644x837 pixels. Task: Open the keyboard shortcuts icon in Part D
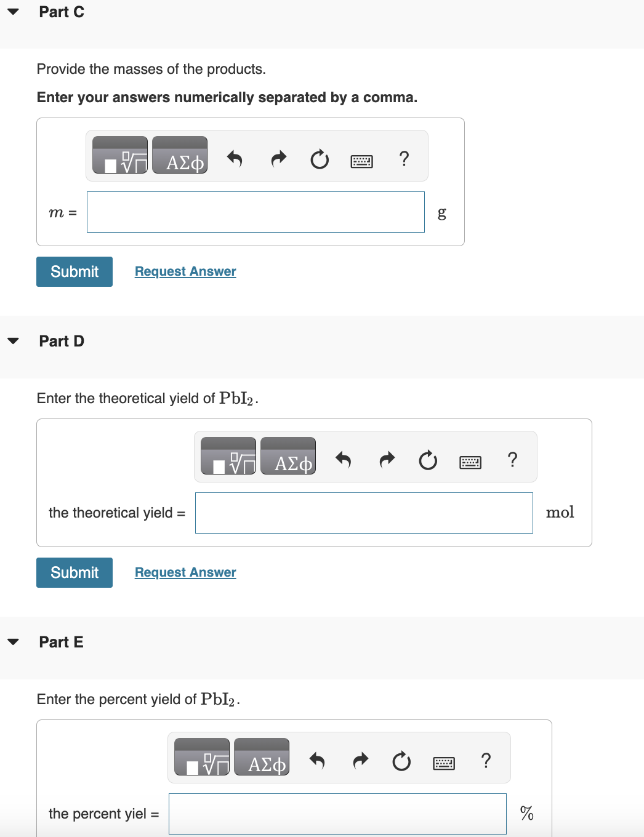point(470,461)
